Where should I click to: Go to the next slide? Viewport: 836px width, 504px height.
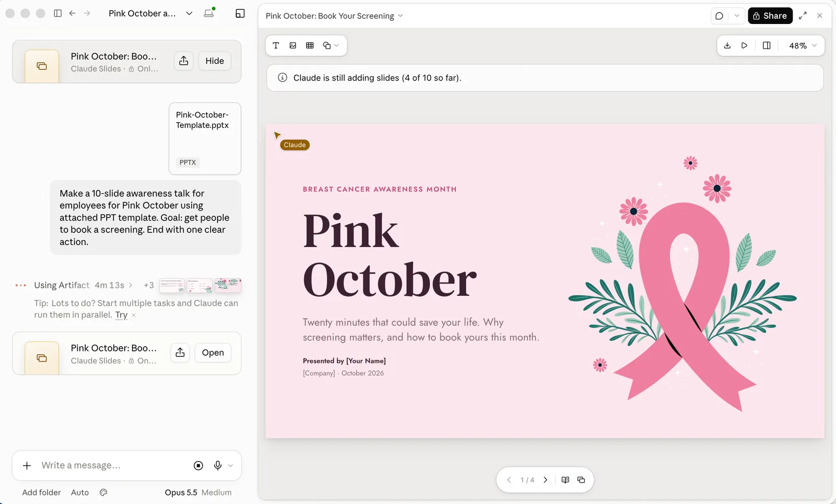(545, 480)
